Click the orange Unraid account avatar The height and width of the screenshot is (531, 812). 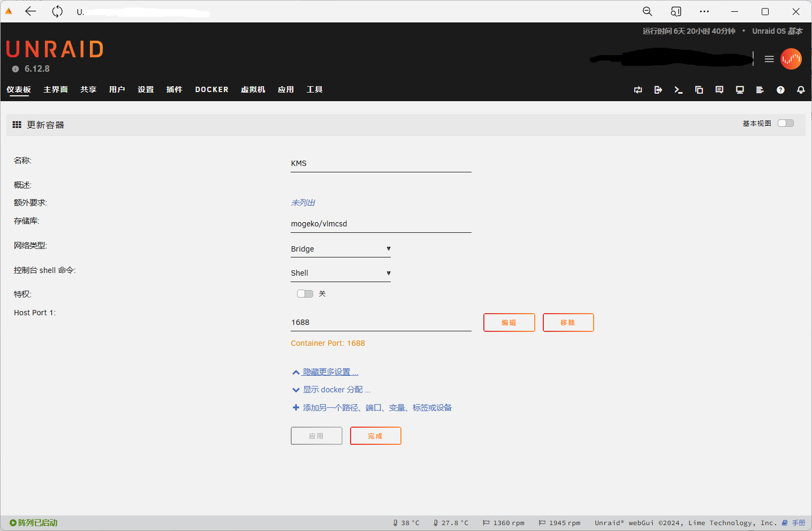(x=791, y=59)
